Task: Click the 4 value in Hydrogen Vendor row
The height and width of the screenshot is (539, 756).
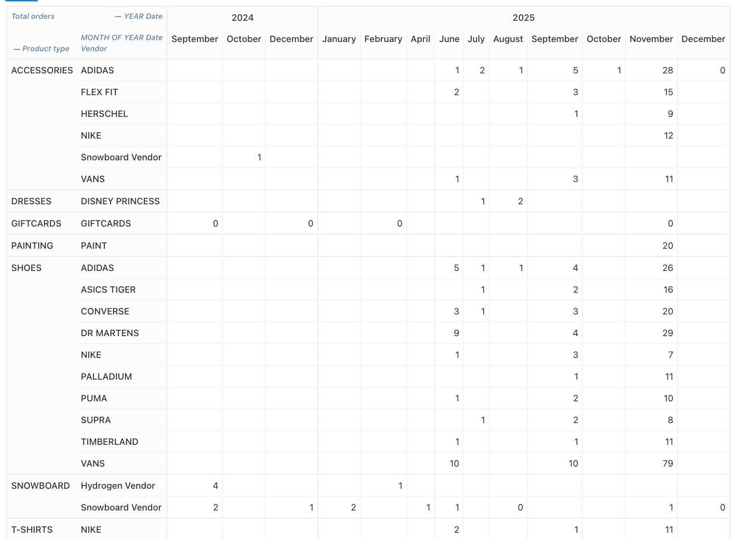Action: [215, 486]
